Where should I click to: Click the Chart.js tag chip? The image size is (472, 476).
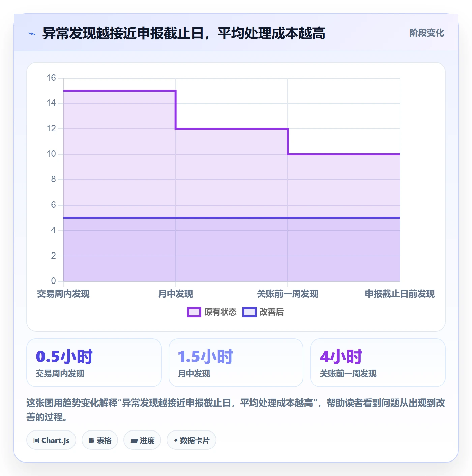pyautogui.click(x=51, y=440)
